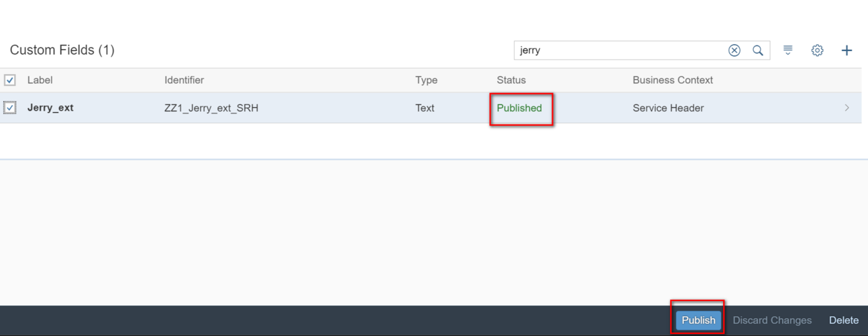868x336 pixels.
Task: Clear the search field with the X icon
Action: coord(734,50)
